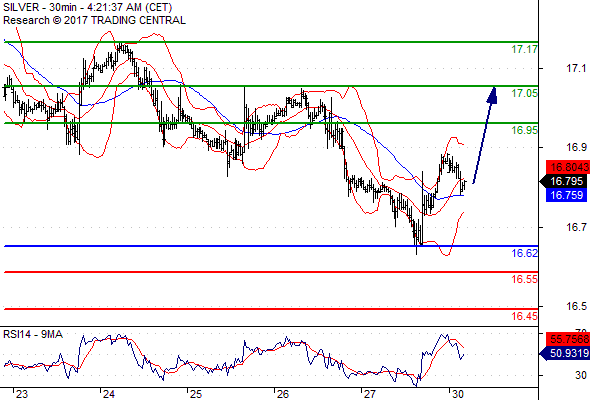The image size is (590, 400).
Task: Click the RSI14 - 9MA indicator title
Action: point(33,334)
